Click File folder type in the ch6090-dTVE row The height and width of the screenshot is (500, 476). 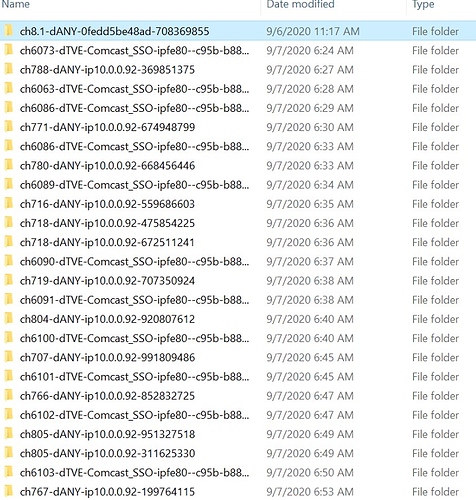tap(435, 261)
